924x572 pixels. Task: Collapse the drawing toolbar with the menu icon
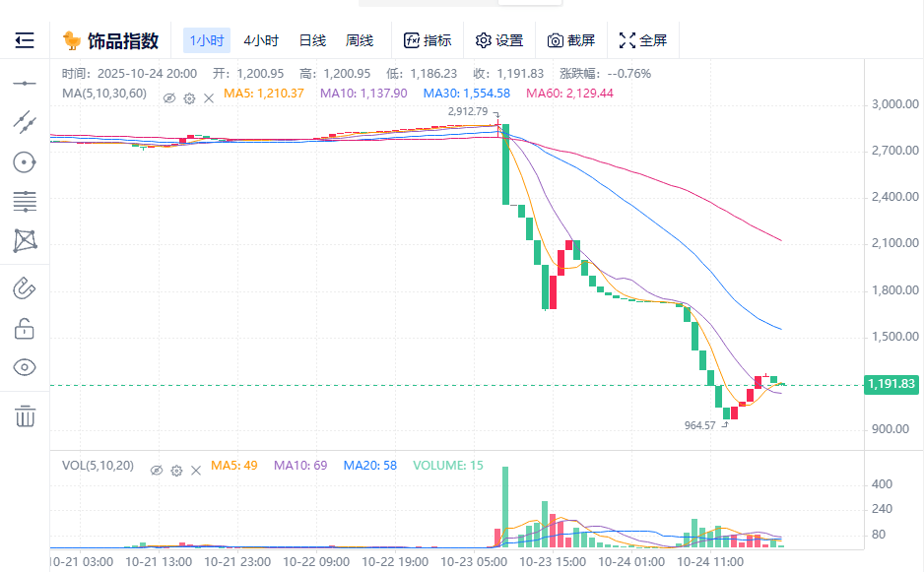25,40
